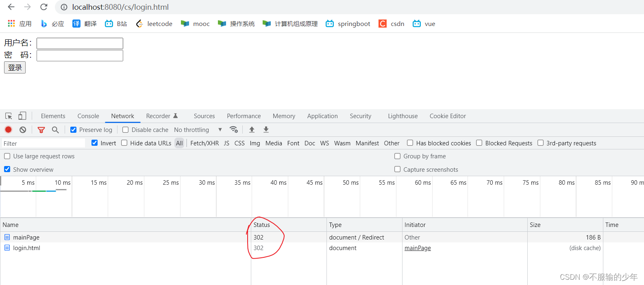Open the 计算机组成原理 bookmark
Viewport: 644px width, 285px height.
point(290,24)
